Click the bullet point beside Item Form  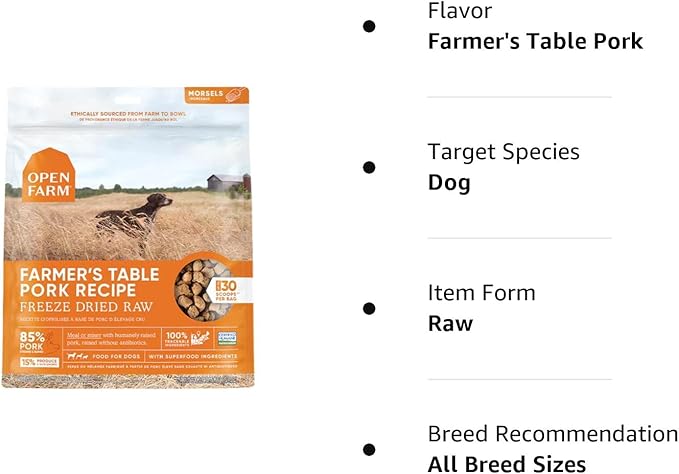click(369, 308)
